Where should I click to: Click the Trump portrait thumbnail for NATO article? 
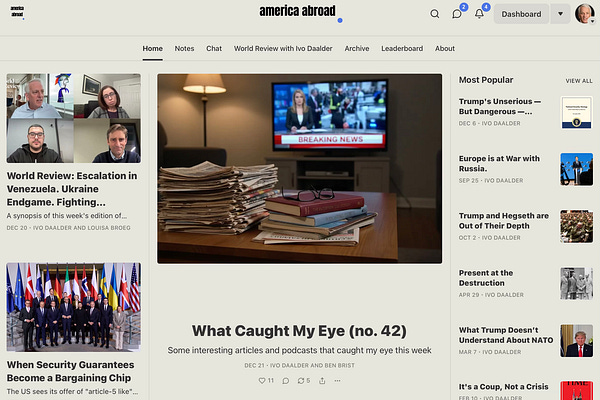(x=577, y=341)
